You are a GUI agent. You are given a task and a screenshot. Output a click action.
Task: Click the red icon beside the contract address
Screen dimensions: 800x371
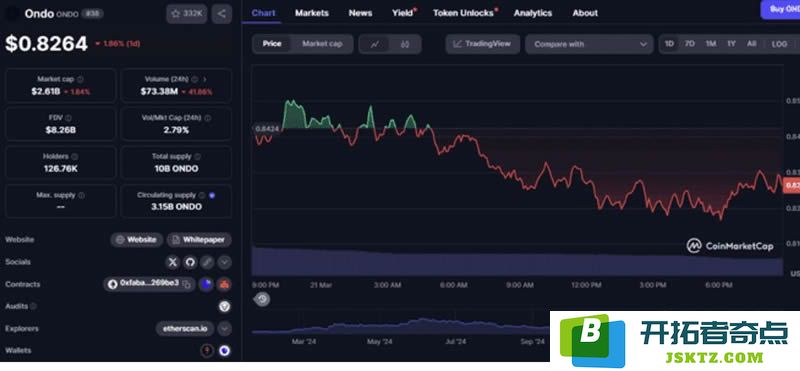(224, 284)
